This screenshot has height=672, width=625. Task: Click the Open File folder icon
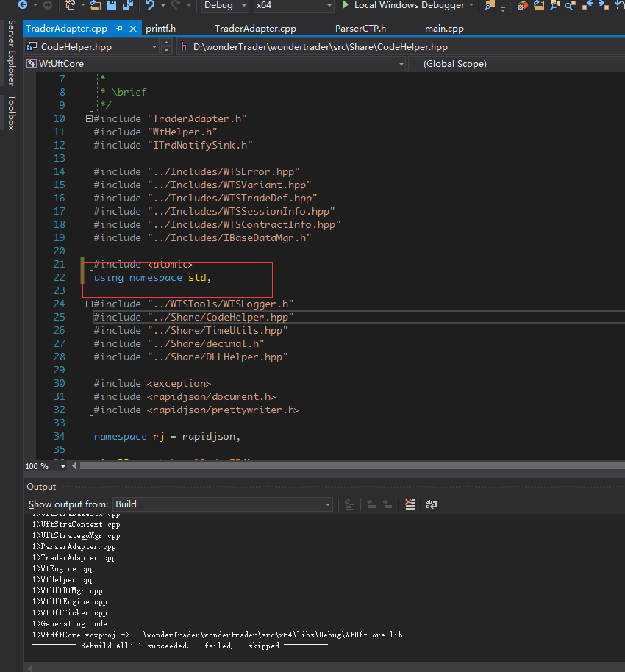(x=96, y=6)
